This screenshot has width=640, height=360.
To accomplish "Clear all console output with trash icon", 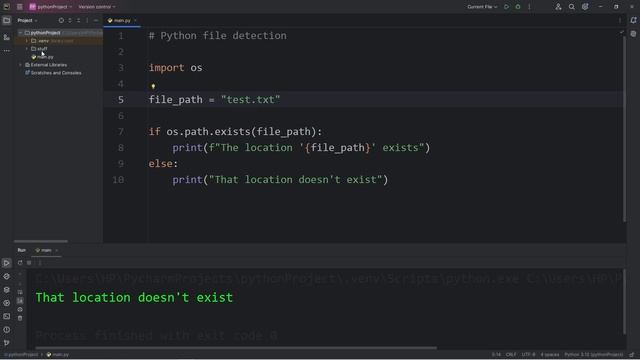I will [x=20, y=318].
